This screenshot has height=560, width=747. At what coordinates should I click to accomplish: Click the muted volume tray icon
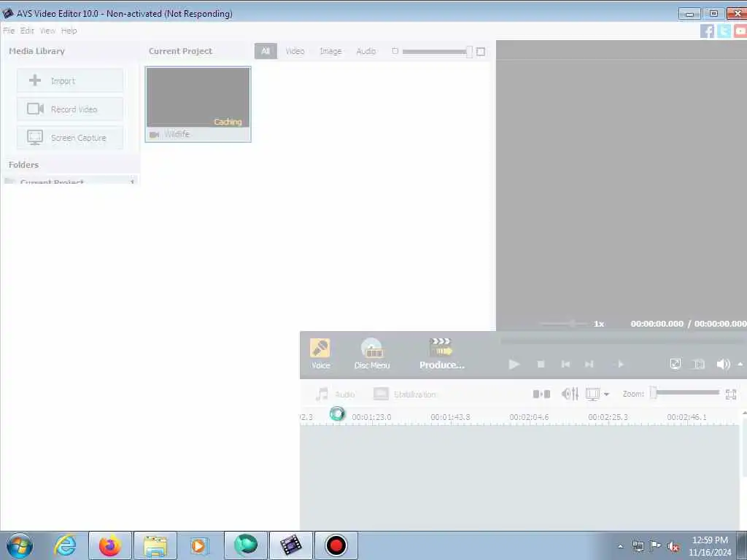673,547
